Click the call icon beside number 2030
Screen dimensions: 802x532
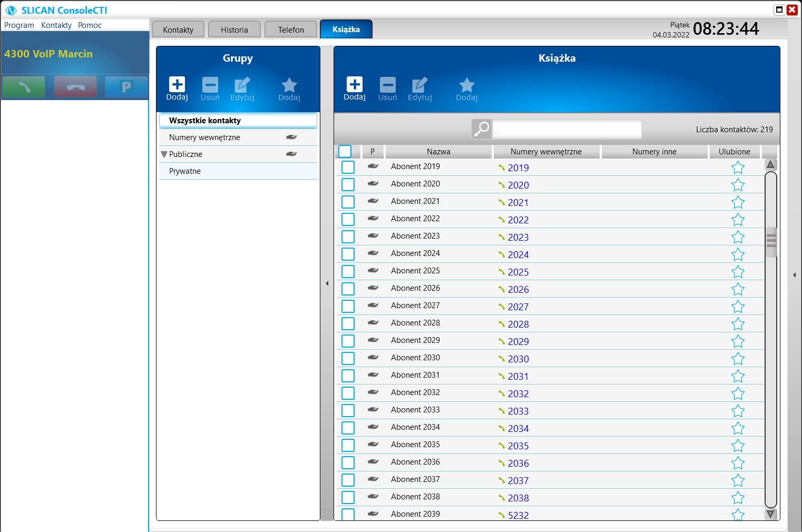click(x=502, y=359)
